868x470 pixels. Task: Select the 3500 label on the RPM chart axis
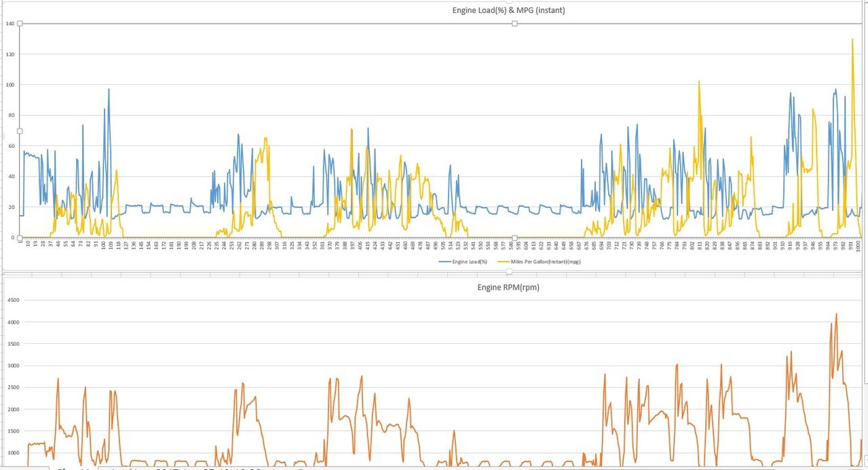click(x=14, y=344)
